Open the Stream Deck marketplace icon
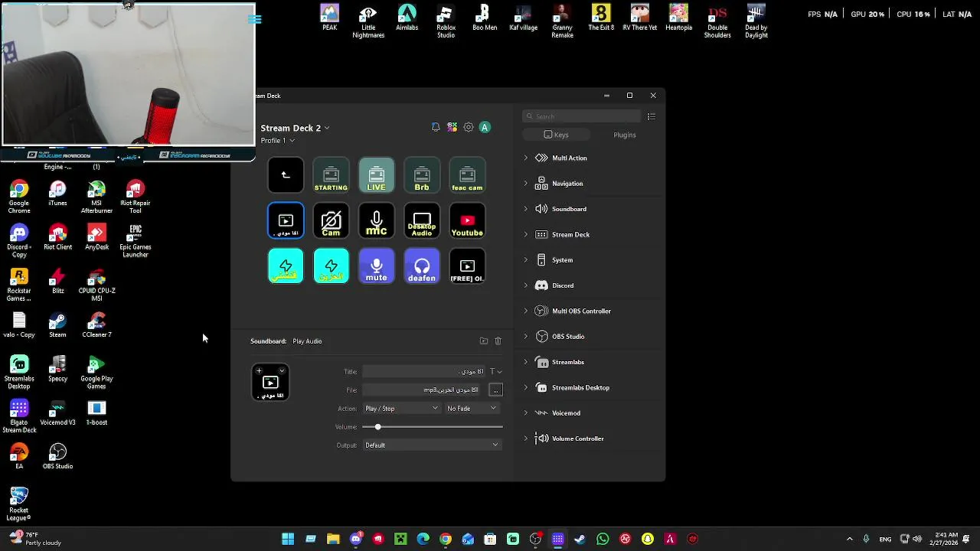The image size is (980, 551). click(452, 127)
